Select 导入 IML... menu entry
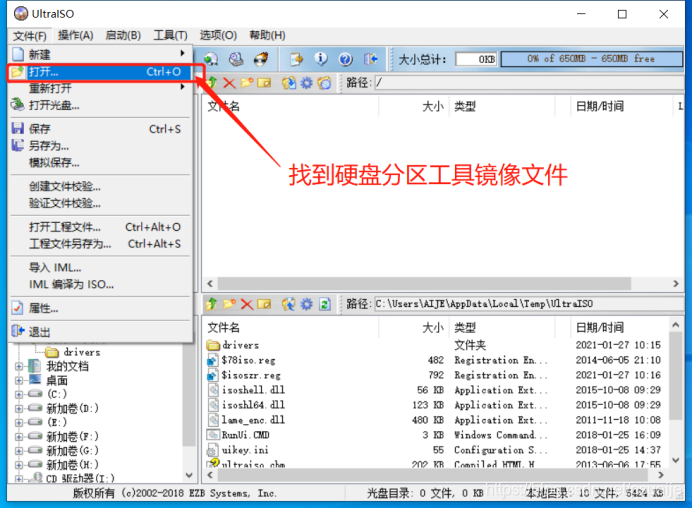 [x=100, y=267]
